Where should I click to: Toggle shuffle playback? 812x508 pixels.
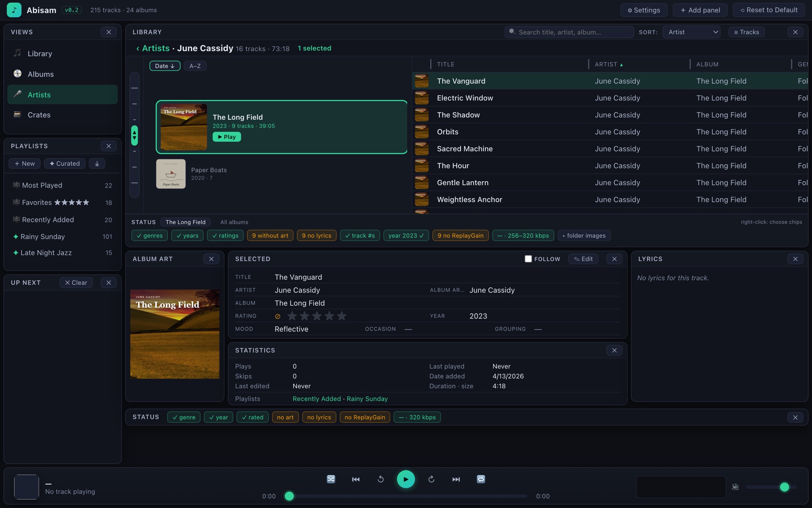[x=331, y=479]
